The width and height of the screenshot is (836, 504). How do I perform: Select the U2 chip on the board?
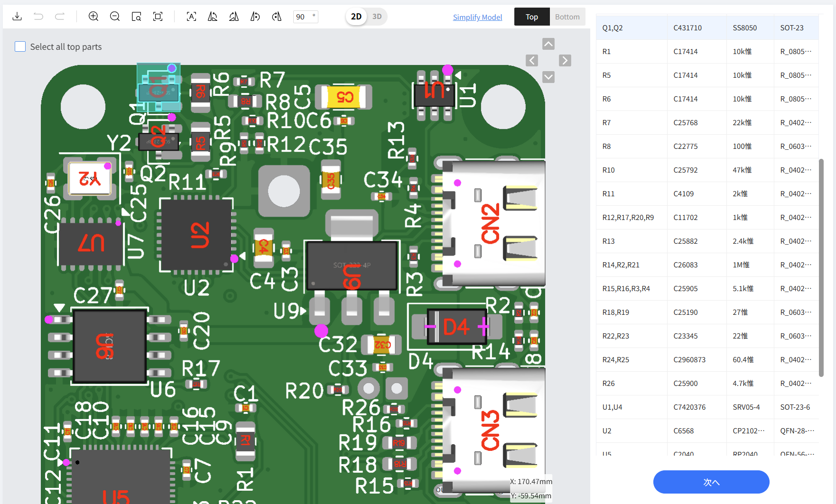click(x=197, y=235)
